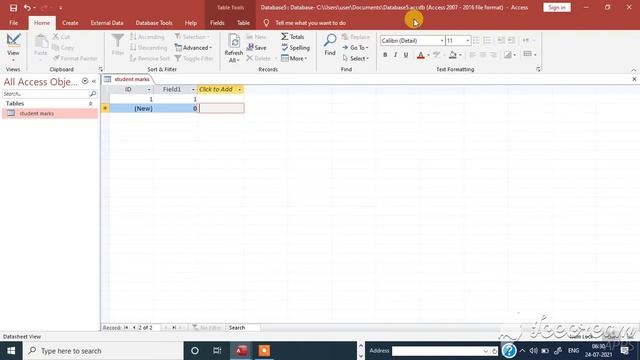The width and height of the screenshot is (640, 360).
Task: Open ID column header dropdown arrow
Action: 149,89
